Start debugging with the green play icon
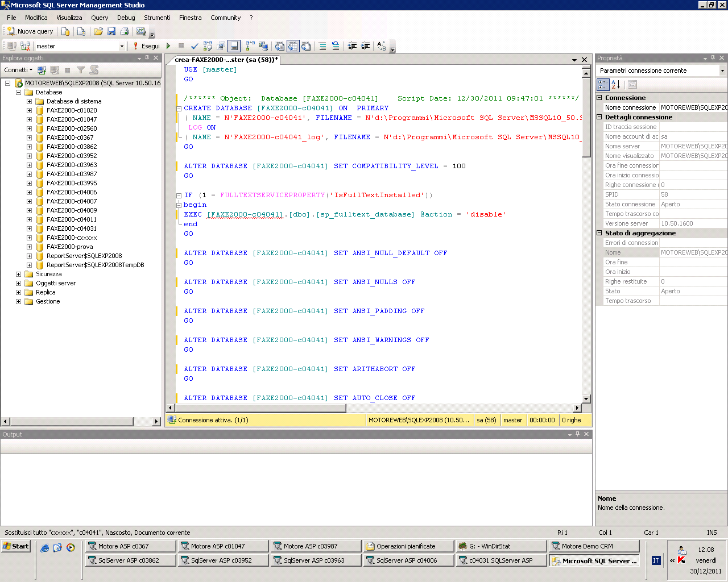Viewport: 728px width, 582px height. click(168, 46)
